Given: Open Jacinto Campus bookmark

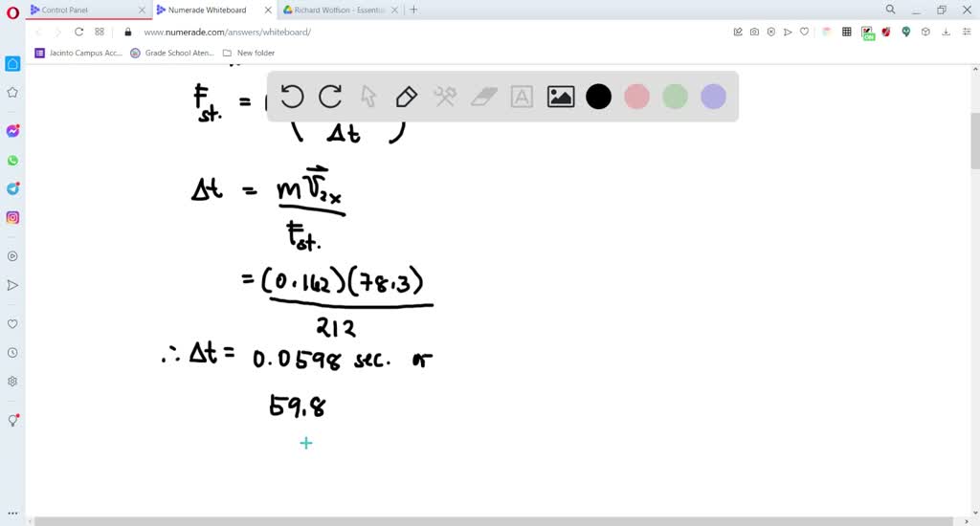Looking at the screenshot, I should (78, 53).
